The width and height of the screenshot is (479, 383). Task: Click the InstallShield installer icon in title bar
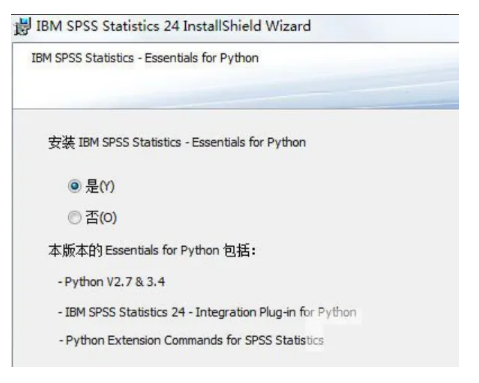coord(23,26)
